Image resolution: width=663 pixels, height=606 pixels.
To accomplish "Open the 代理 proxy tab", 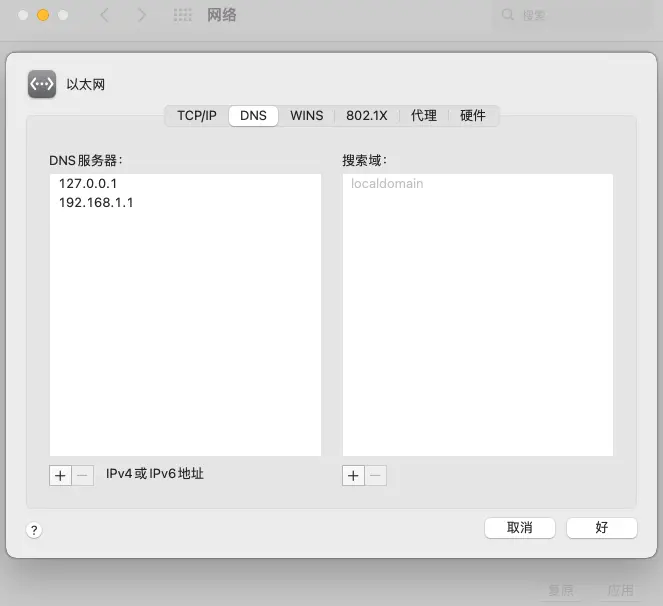I will (x=423, y=116).
